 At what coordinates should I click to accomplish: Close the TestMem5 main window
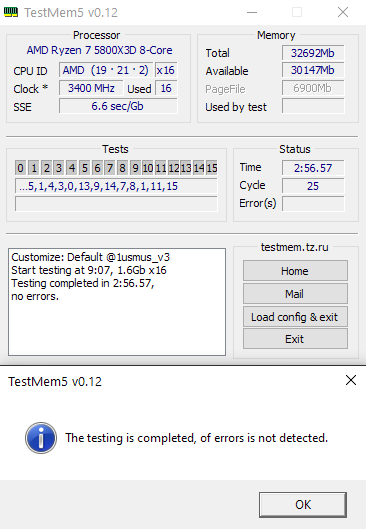tap(343, 12)
